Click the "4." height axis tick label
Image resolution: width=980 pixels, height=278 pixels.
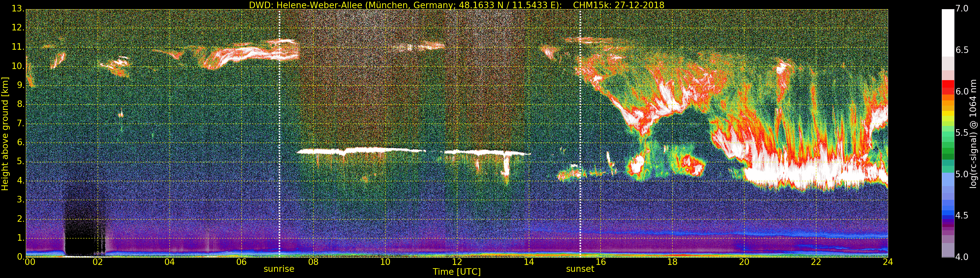(x=21, y=180)
